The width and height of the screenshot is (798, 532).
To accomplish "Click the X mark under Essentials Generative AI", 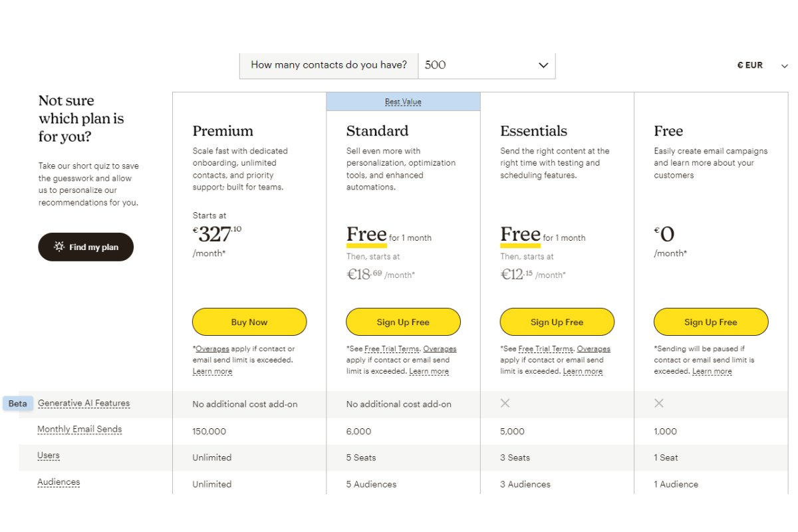I will click(505, 403).
